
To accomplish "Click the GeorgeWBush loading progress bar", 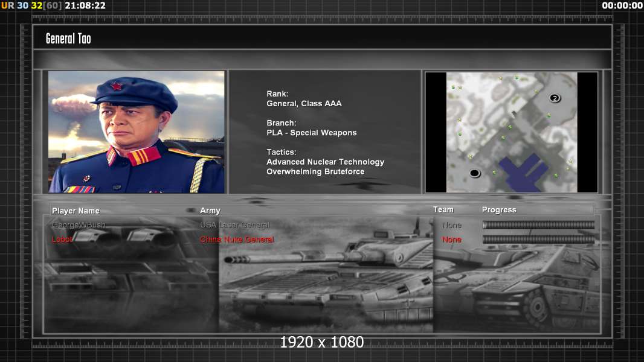I will point(538,225).
